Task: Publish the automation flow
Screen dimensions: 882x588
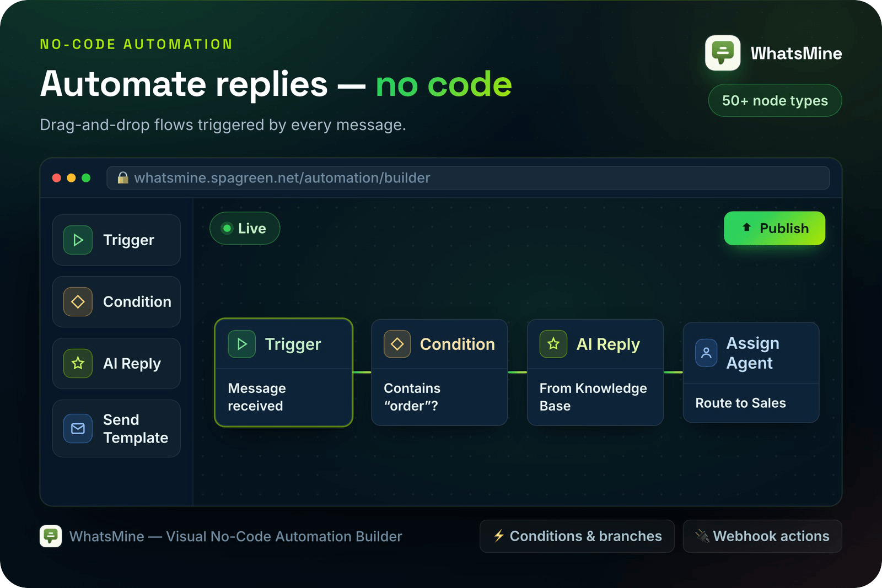Action: pyautogui.click(x=775, y=228)
